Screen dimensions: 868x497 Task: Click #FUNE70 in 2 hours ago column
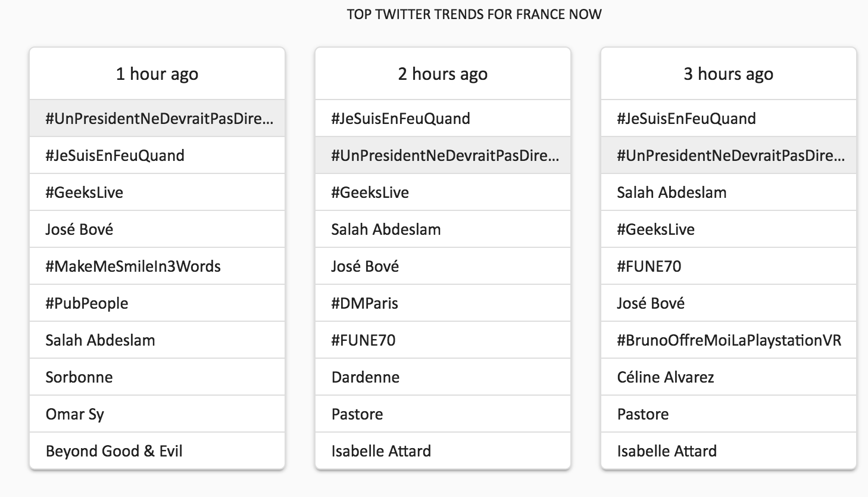tap(363, 340)
